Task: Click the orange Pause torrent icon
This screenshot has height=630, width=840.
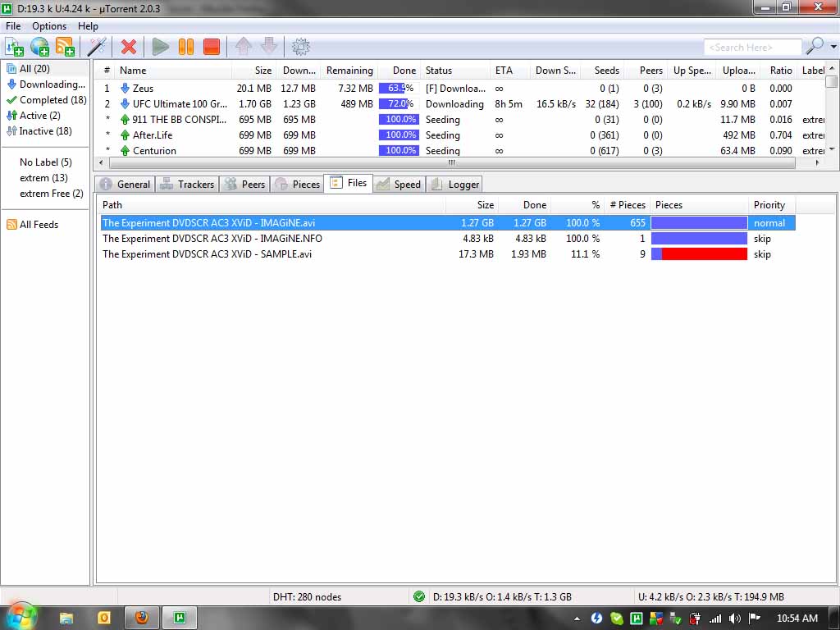Action: [x=186, y=47]
